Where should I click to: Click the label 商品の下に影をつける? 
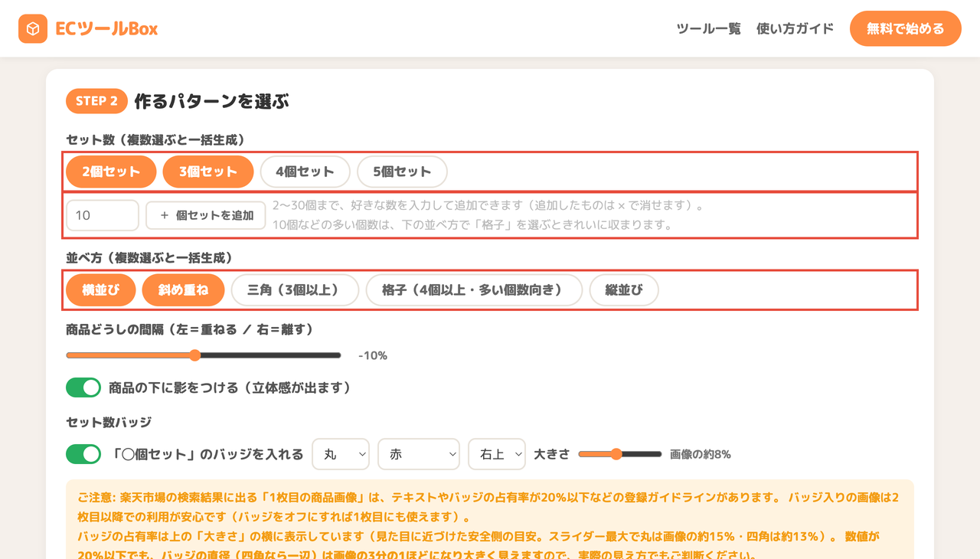pyautogui.click(x=230, y=387)
